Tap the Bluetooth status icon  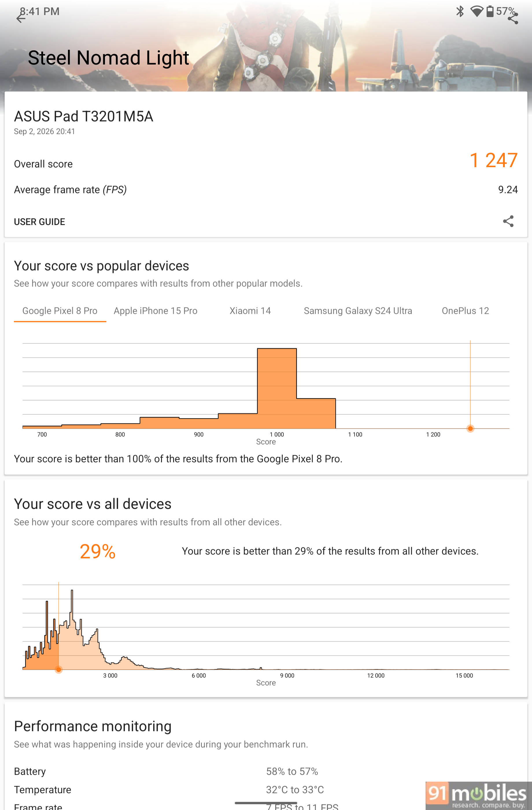click(460, 11)
